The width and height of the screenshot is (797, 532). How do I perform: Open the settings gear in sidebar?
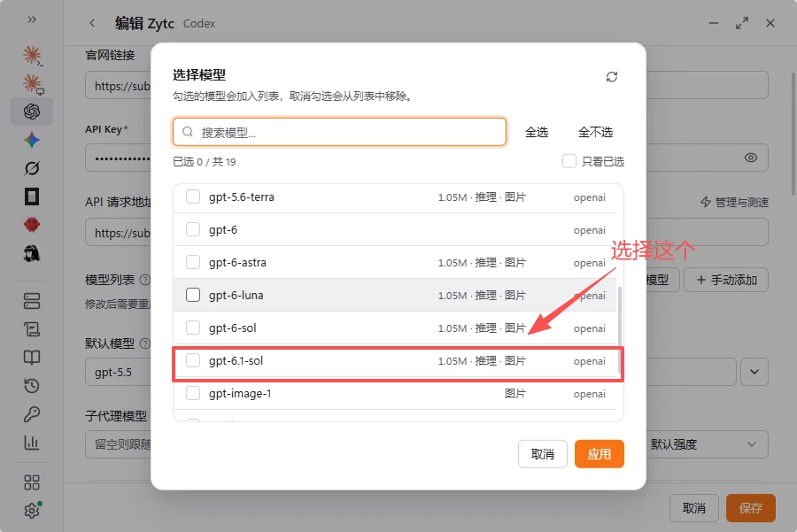pos(32,510)
